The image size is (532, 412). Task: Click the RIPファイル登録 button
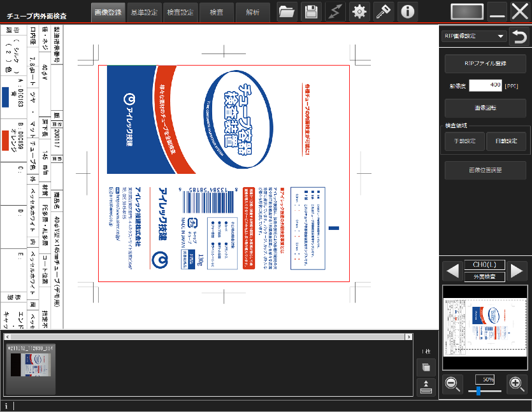485,64
